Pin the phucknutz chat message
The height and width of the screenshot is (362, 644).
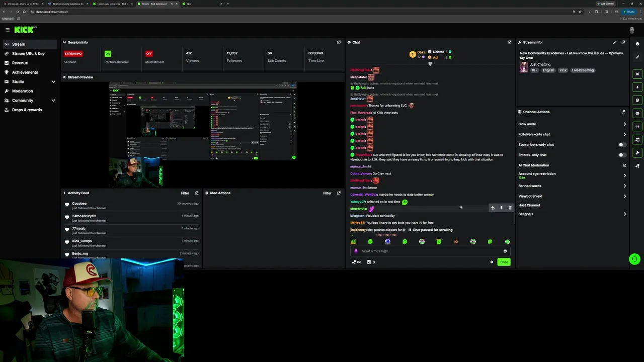coord(501,208)
